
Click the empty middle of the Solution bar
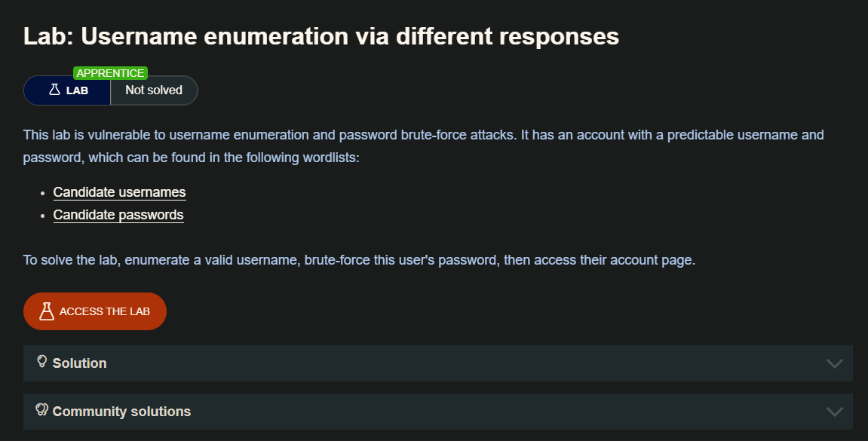(x=452, y=363)
